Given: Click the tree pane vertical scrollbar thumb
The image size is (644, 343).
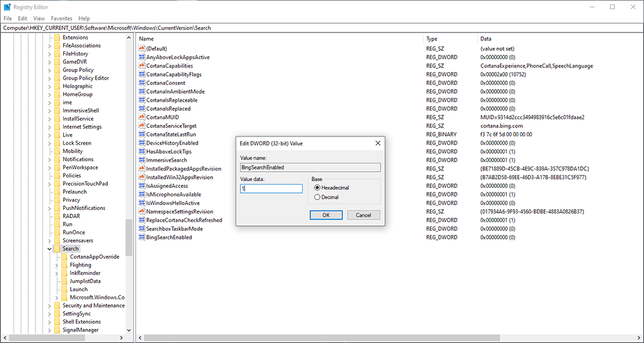Looking at the screenshot, I should click(129, 237).
